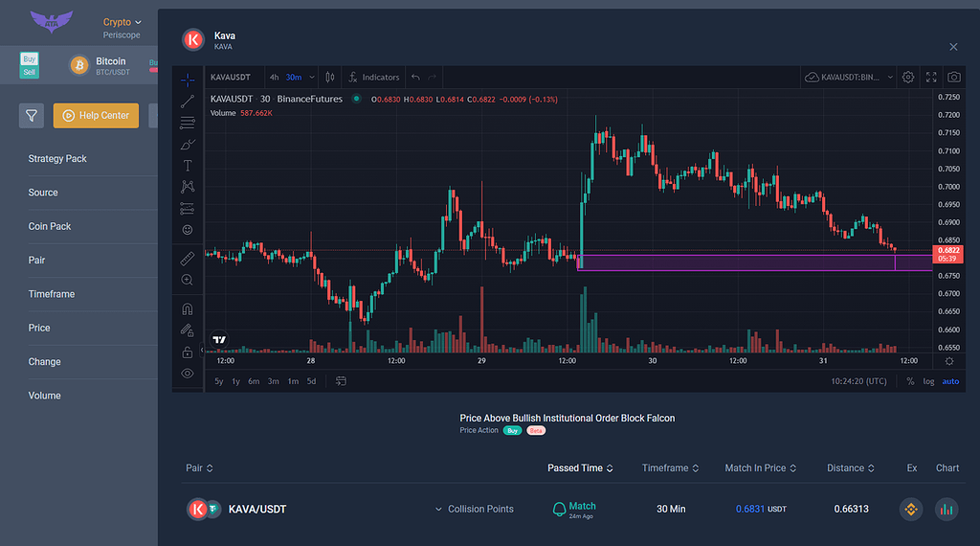Open the KAVAUSDT:BIN cloud layout dropdown

tap(850, 78)
